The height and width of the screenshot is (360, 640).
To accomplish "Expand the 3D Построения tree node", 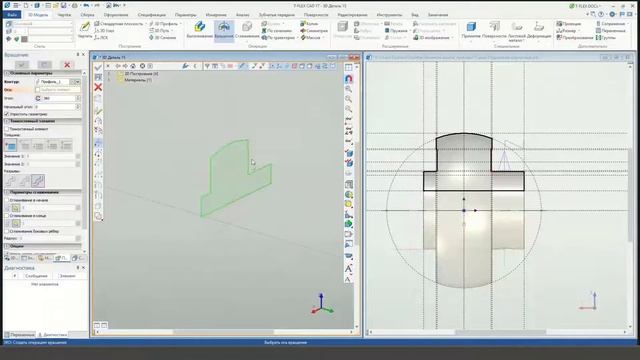I will coord(109,74).
